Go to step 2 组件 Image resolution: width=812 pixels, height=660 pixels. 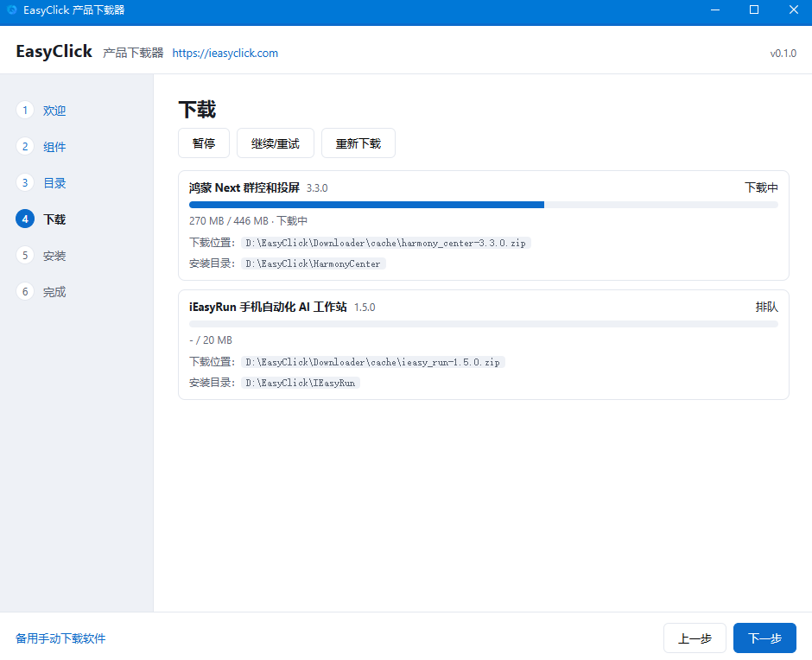(x=41, y=147)
